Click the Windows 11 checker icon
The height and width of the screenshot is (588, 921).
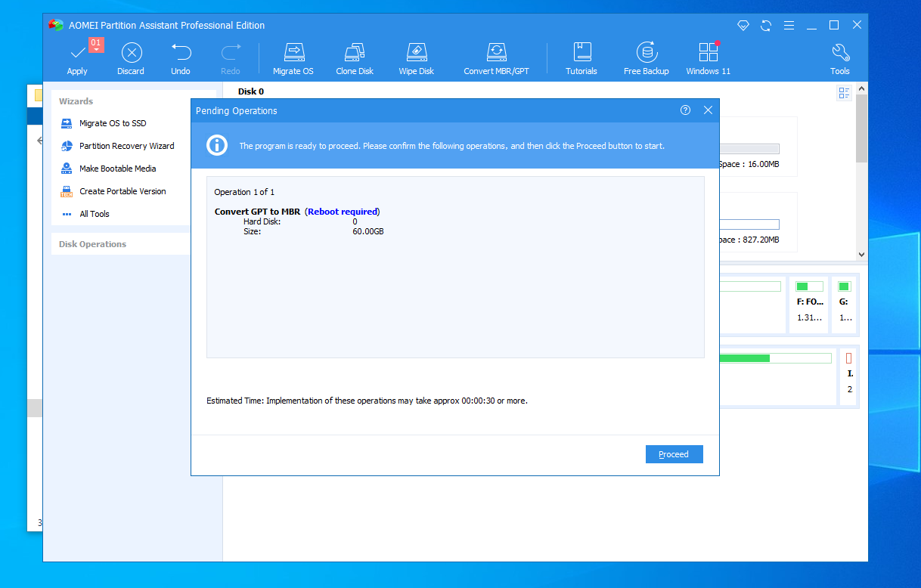709,59
